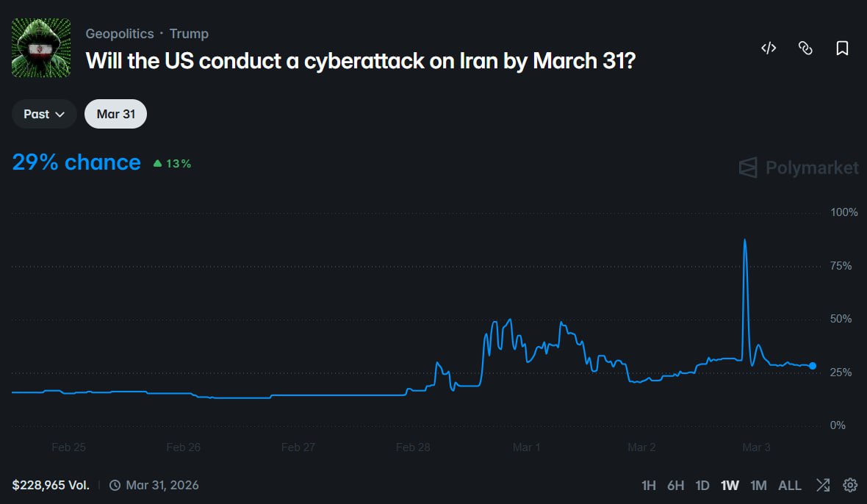Screen dimensions: 867x504
Task: Click the blue price dot on the chart
Action: pos(812,365)
